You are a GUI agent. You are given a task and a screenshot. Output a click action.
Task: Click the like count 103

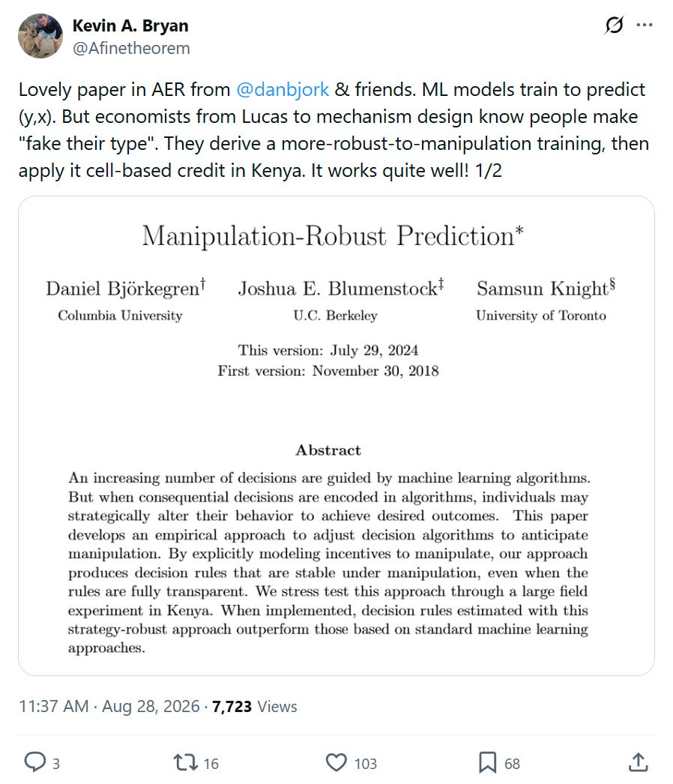pyautogui.click(x=366, y=764)
